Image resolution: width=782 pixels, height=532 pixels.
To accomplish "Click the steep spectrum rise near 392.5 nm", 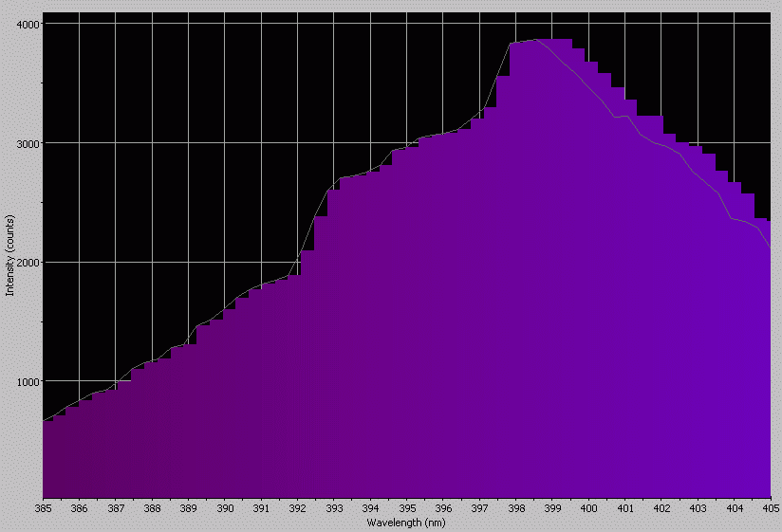I will (x=316, y=220).
